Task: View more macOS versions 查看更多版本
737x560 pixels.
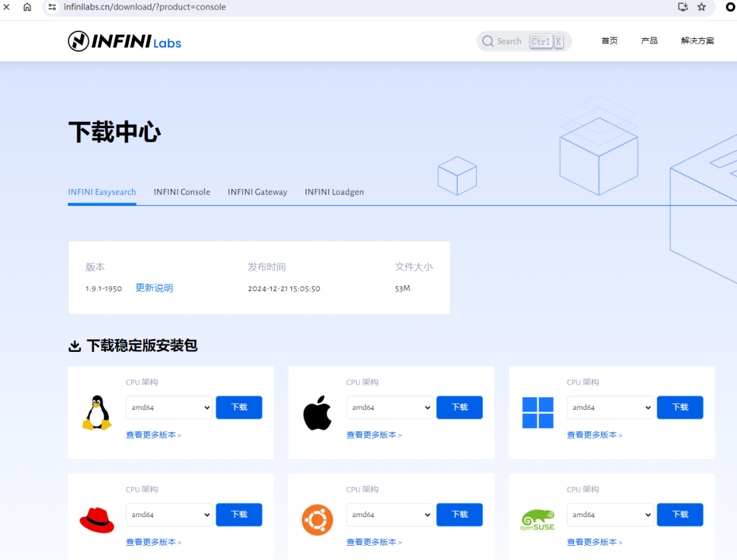Action: click(374, 435)
